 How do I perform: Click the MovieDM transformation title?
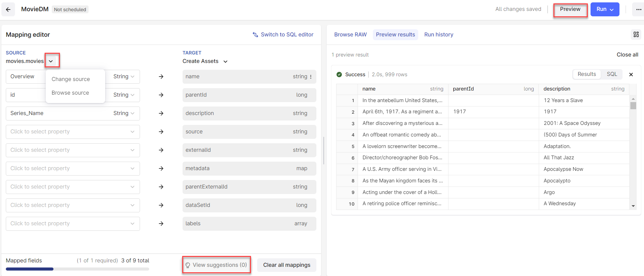point(35,9)
